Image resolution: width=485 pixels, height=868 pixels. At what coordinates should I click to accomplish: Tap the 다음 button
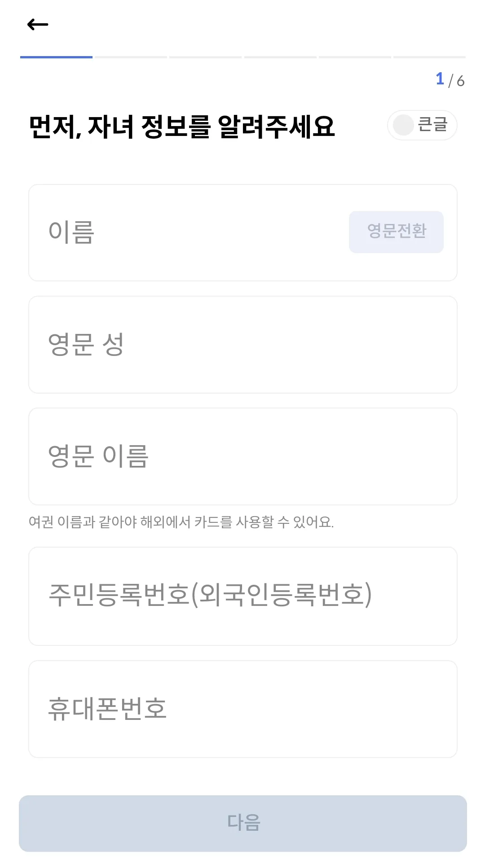coord(243,824)
